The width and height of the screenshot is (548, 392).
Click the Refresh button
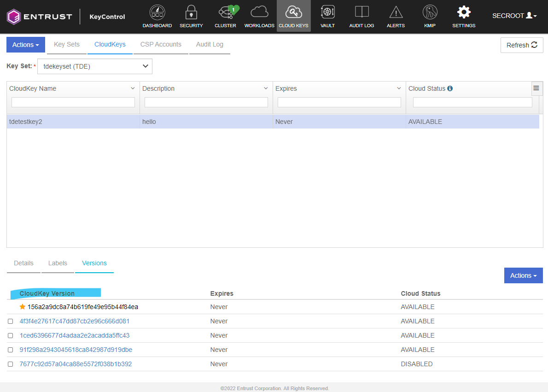click(522, 45)
